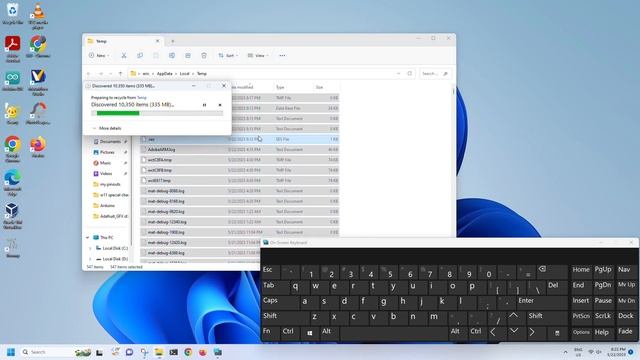
Task: Open the Sort dropdown in Explorer toolbar
Action: pos(228,56)
